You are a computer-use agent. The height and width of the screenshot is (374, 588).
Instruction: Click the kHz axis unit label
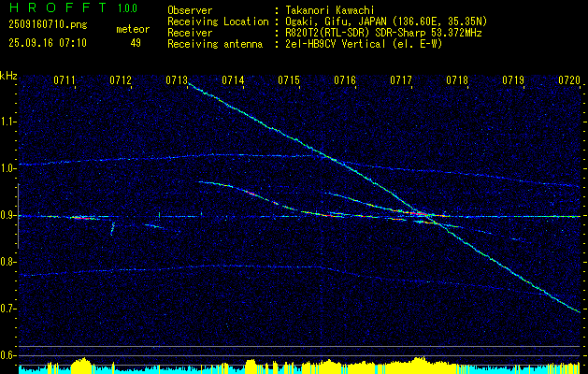click(8, 76)
